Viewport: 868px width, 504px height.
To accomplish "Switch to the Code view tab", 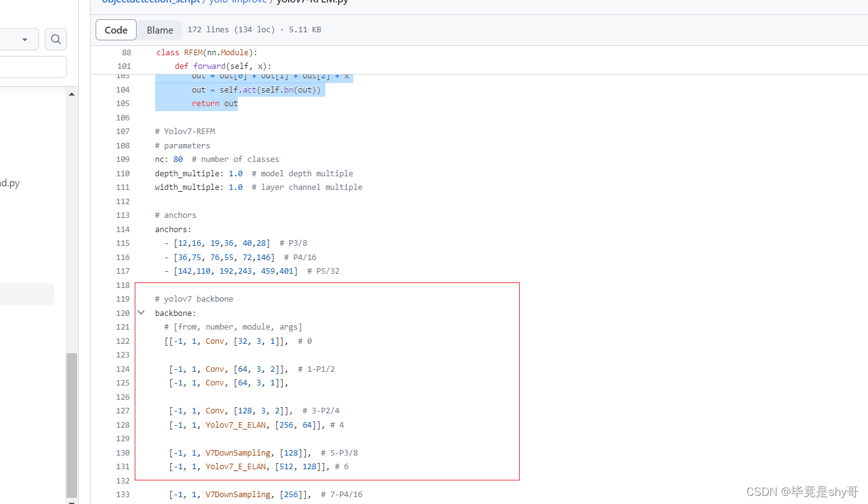I will [x=116, y=30].
